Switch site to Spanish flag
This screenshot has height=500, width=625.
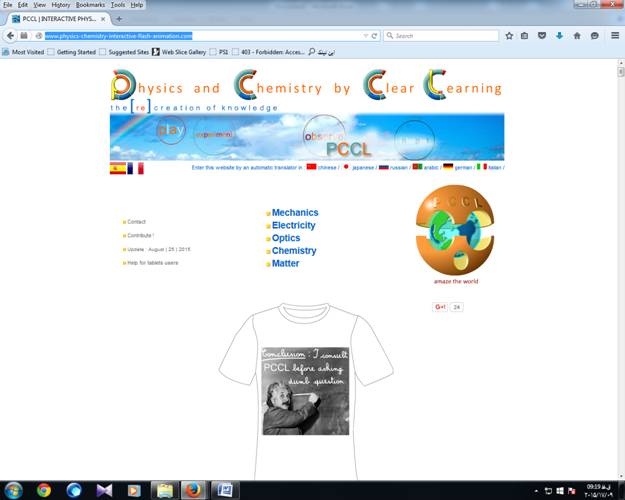coord(118,168)
